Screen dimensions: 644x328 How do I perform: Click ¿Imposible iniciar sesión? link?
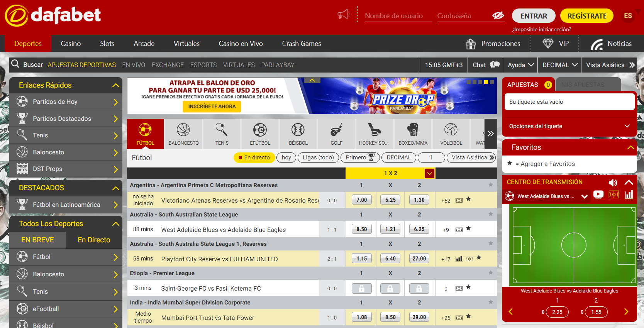pyautogui.click(x=541, y=29)
